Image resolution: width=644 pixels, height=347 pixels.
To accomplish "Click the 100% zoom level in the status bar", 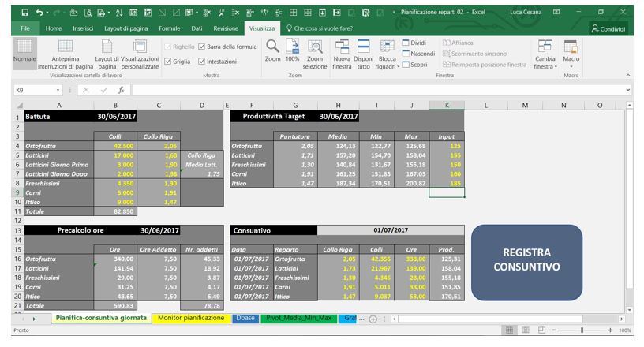I will point(625,330).
